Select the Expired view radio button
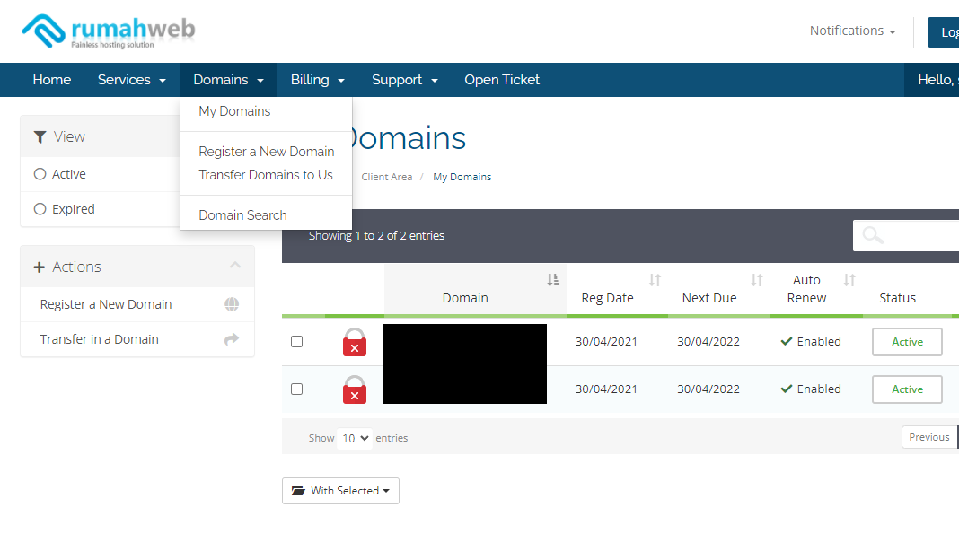This screenshot has width=959, height=560. (x=40, y=209)
